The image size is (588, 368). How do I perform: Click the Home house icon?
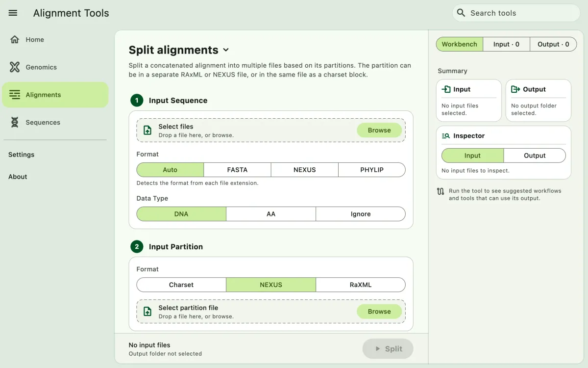(15, 40)
